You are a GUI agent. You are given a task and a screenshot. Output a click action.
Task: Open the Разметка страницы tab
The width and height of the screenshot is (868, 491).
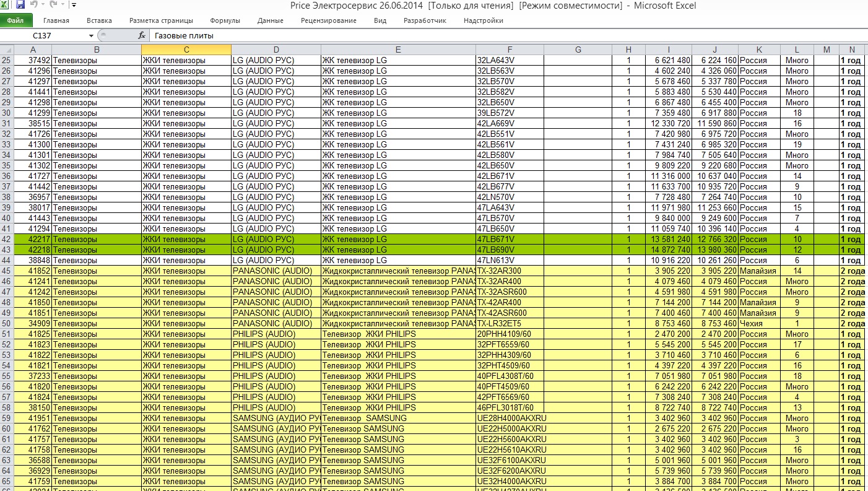click(x=161, y=20)
